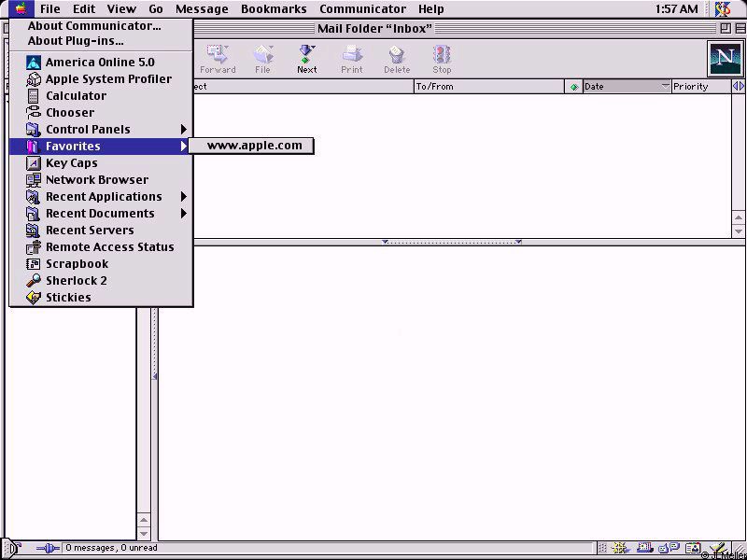Launch America Online 5.0
The height and width of the screenshot is (560, 747).
click(100, 62)
